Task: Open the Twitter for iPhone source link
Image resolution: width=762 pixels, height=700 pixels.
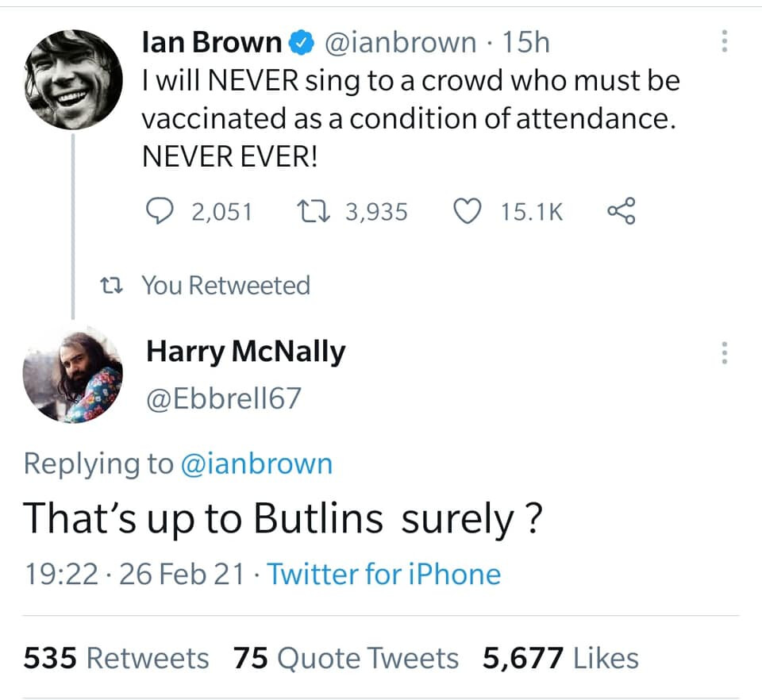Action: [x=384, y=574]
